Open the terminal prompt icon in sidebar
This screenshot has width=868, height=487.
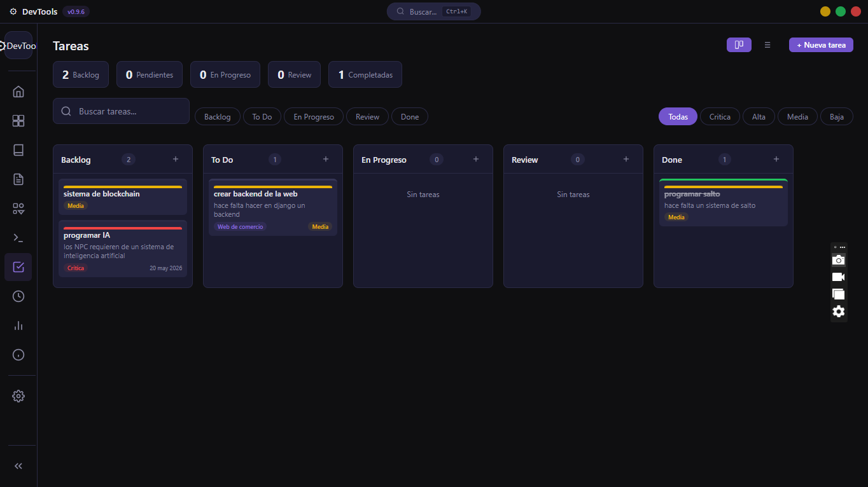(18, 238)
